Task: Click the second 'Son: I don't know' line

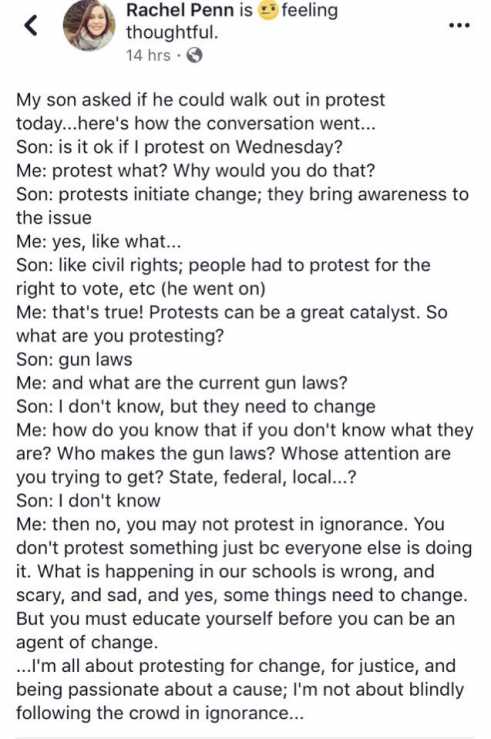Action: coord(88,501)
